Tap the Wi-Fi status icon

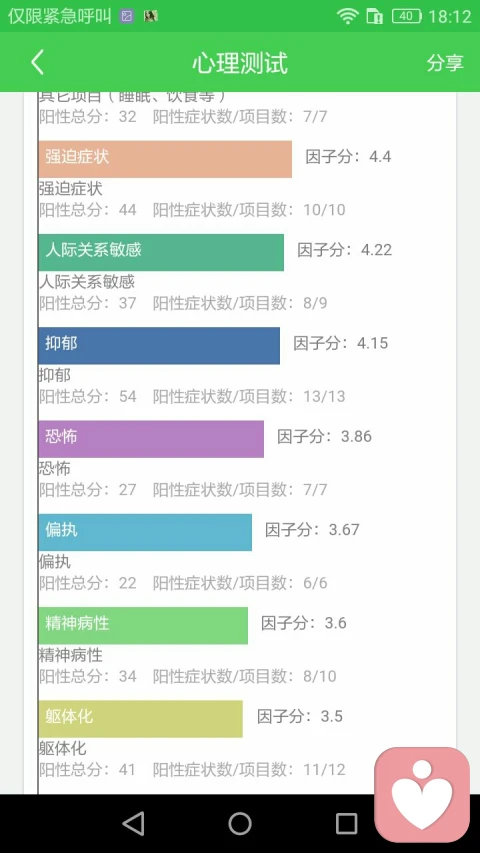[x=347, y=16]
